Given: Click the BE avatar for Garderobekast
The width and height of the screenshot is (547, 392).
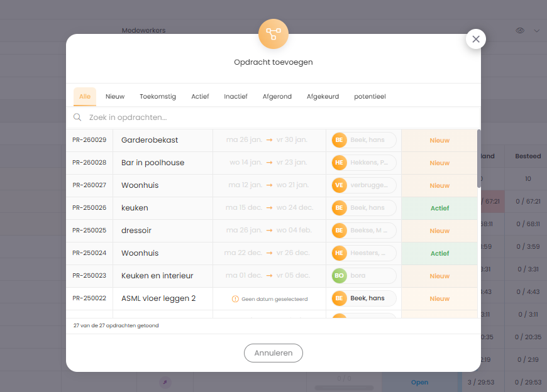Looking at the screenshot, I should point(340,140).
